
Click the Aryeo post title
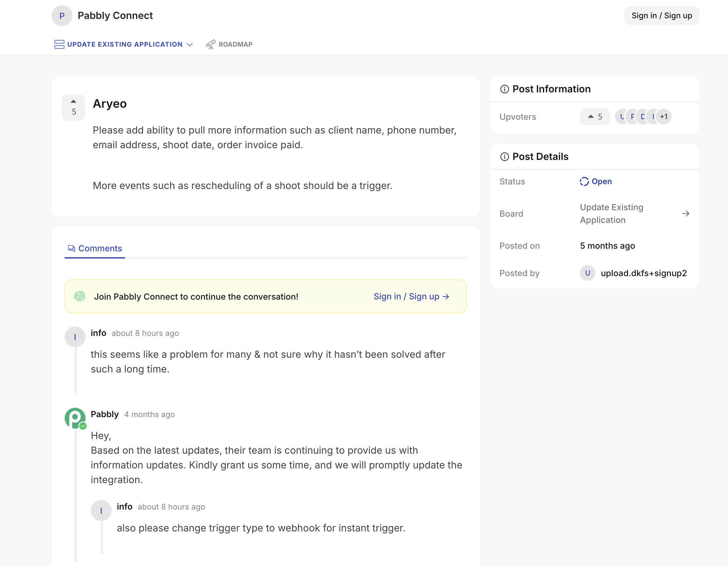(110, 104)
